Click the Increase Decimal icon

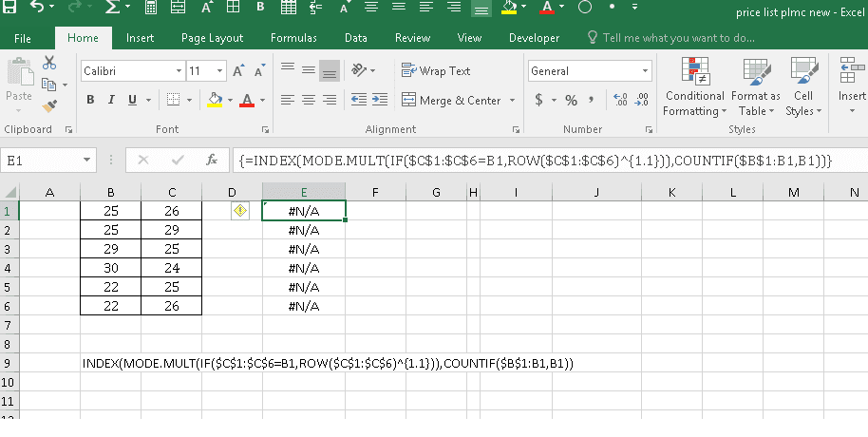(620, 100)
